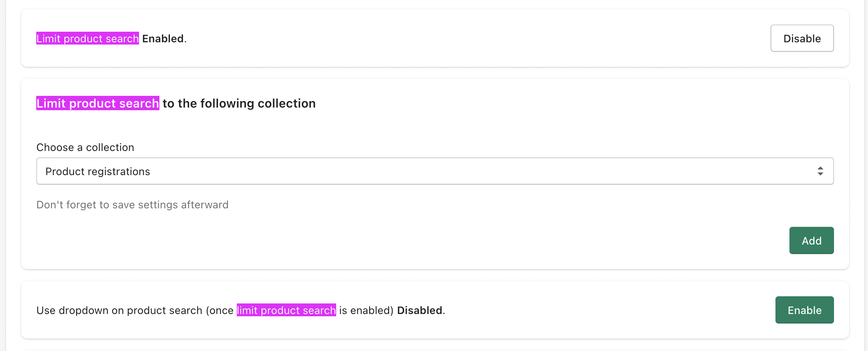Click 'Use dropdown on product search' text
Viewport: 868px width, 351px height.
coord(119,311)
